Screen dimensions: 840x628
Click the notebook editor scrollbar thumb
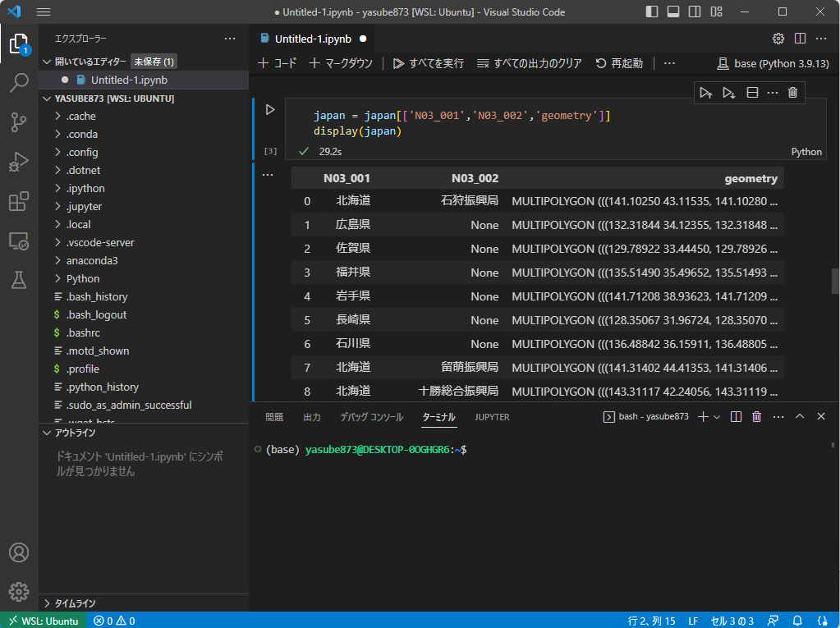pyautogui.click(x=834, y=281)
